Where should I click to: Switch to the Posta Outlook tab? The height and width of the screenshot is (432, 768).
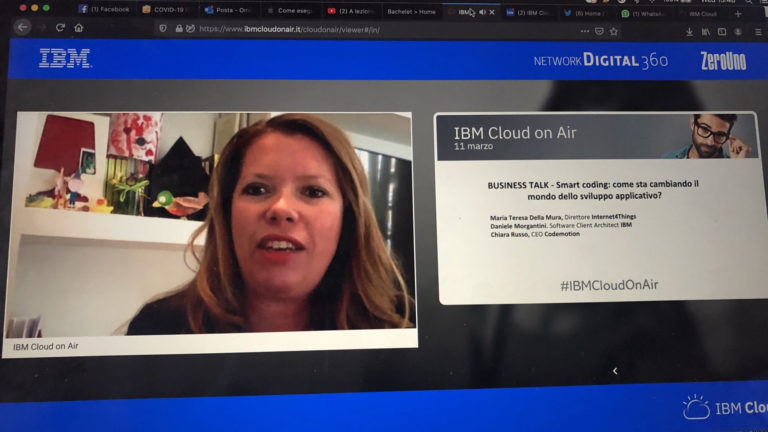coord(228,10)
